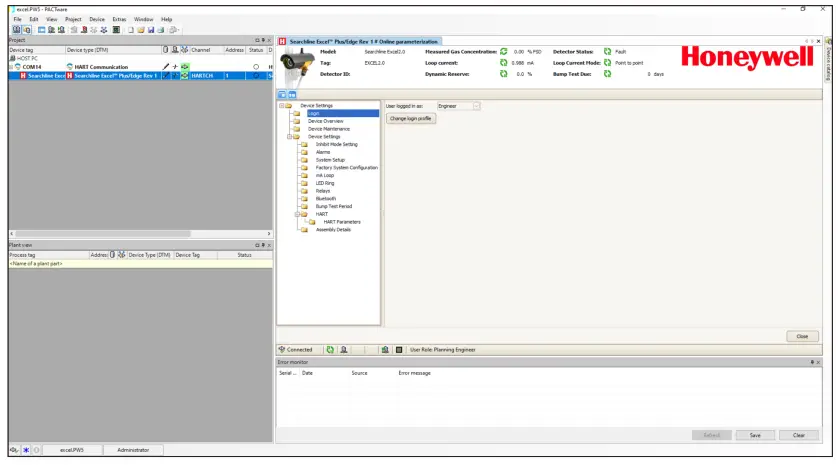This screenshot has width=838, height=465.
Task: Select Login tree item
Action: click(343, 113)
